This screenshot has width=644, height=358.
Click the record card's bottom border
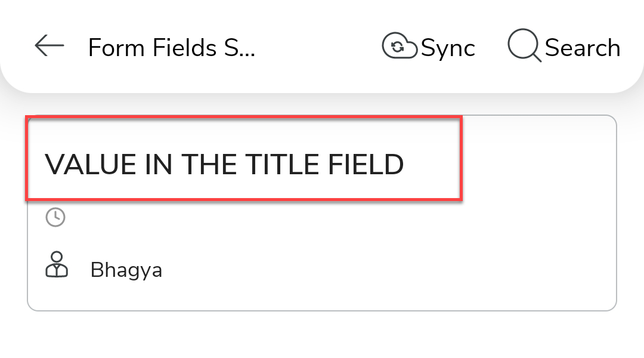click(x=322, y=310)
